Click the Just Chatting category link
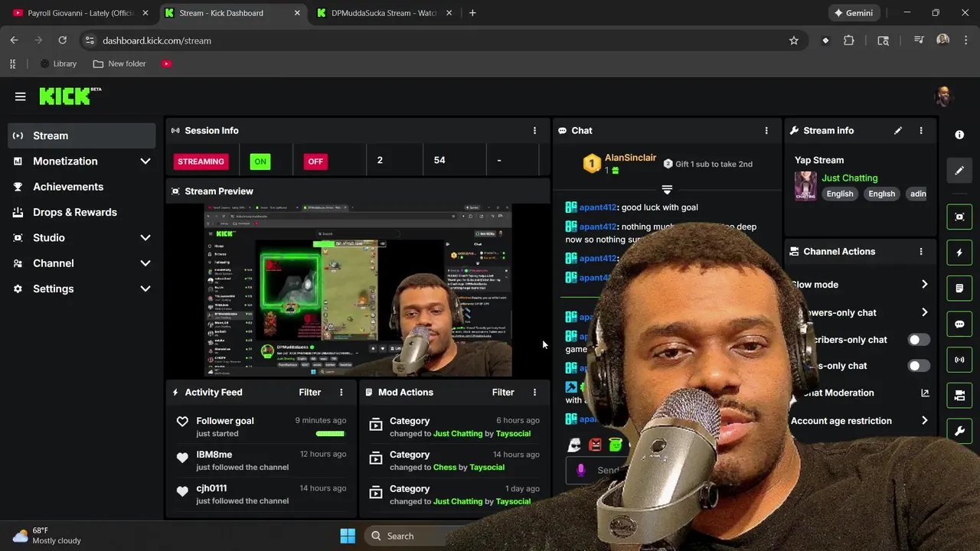Viewport: 980px width, 551px height. pyautogui.click(x=849, y=178)
